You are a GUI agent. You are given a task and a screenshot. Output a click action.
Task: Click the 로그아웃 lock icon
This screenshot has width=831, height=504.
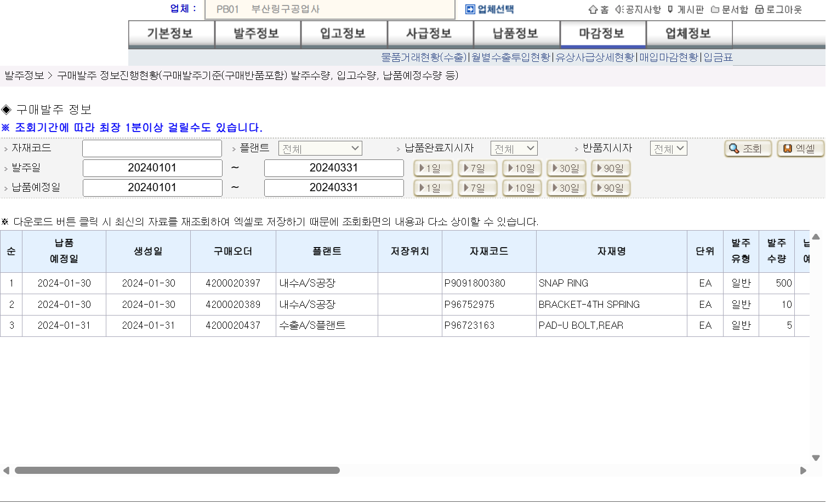click(x=759, y=9)
